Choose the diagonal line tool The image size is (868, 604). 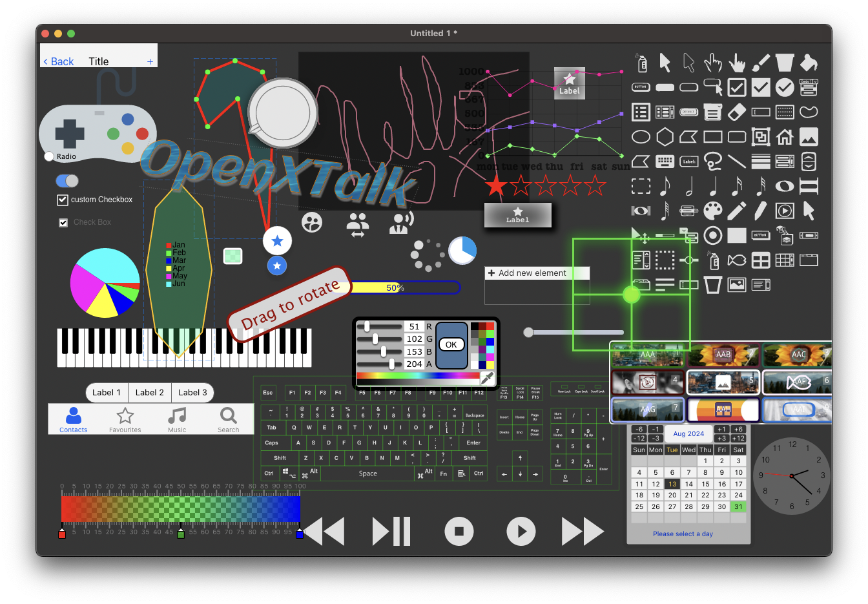(737, 161)
